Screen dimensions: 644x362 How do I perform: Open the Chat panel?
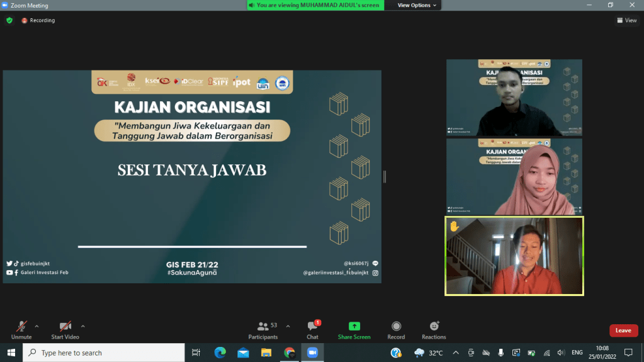coord(312,329)
